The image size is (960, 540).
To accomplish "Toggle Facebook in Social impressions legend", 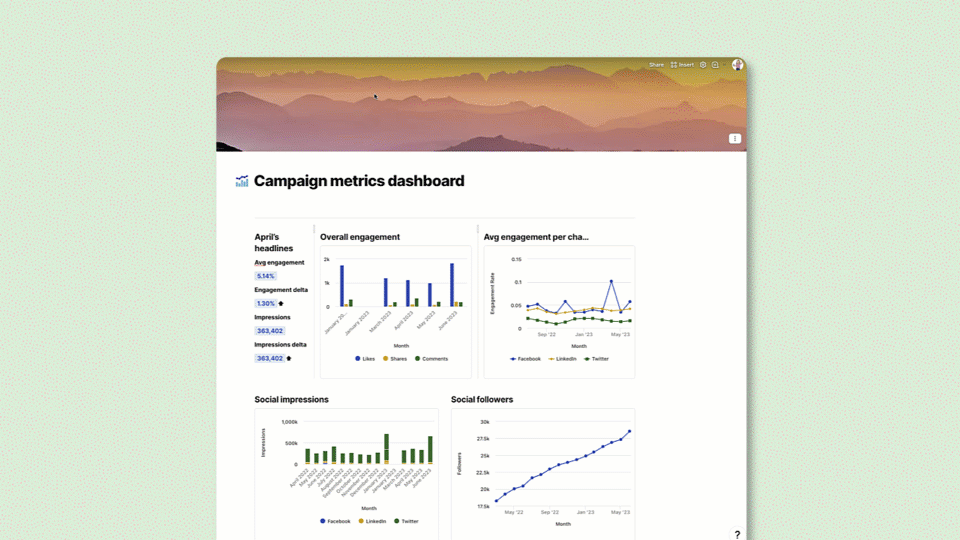I will click(x=336, y=522).
